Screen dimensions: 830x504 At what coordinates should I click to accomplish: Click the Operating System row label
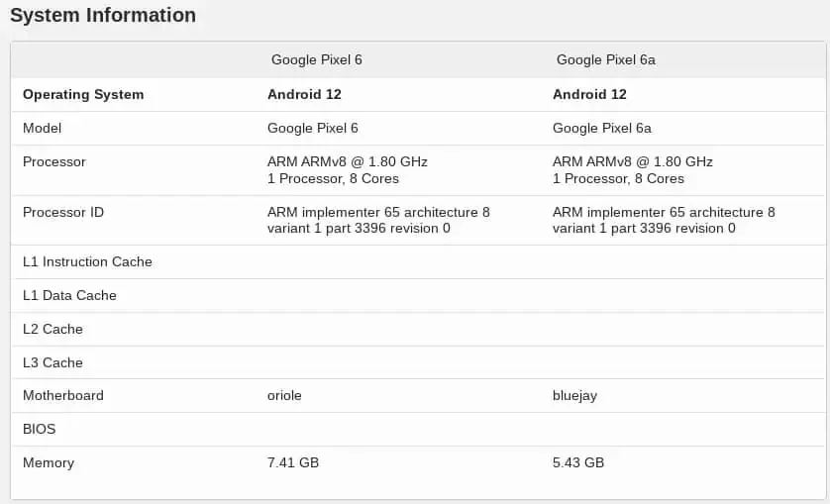coord(83,95)
